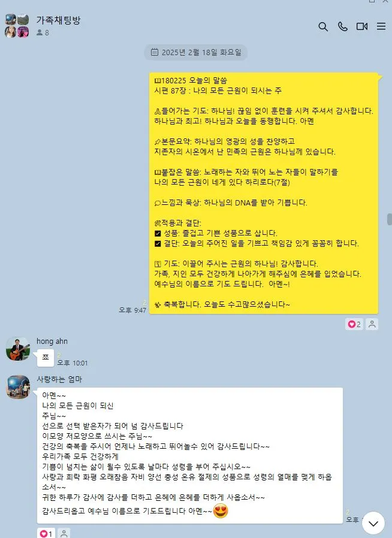392x538 pixels.
Task: Select the short message bubble from hong ahn
Action: [x=46, y=358]
